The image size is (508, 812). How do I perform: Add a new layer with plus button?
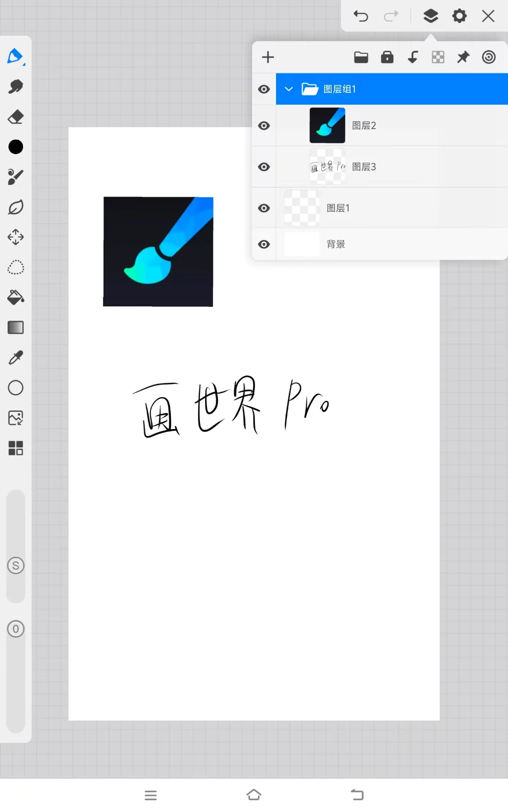pos(268,57)
